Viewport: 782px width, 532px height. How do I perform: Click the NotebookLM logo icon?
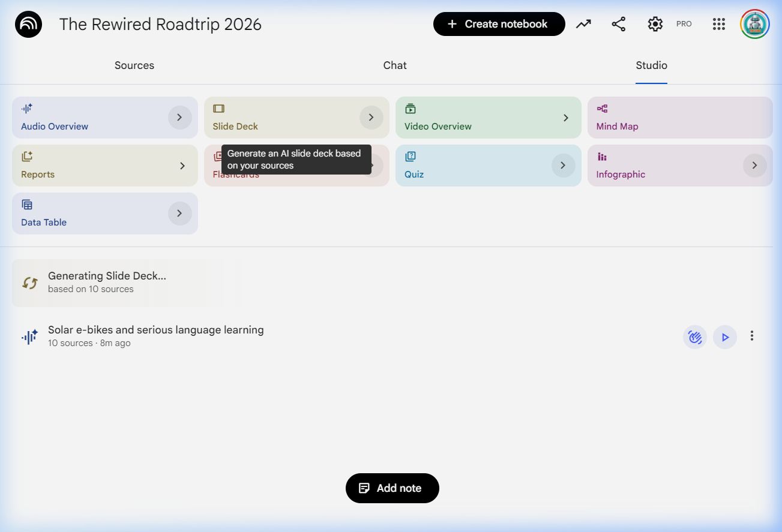pyautogui.click(x=28, y=25)
